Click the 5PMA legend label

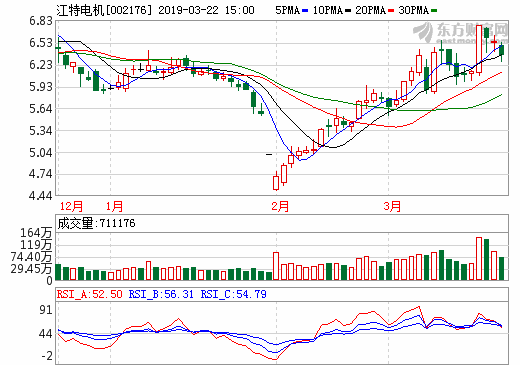[287, 10]
